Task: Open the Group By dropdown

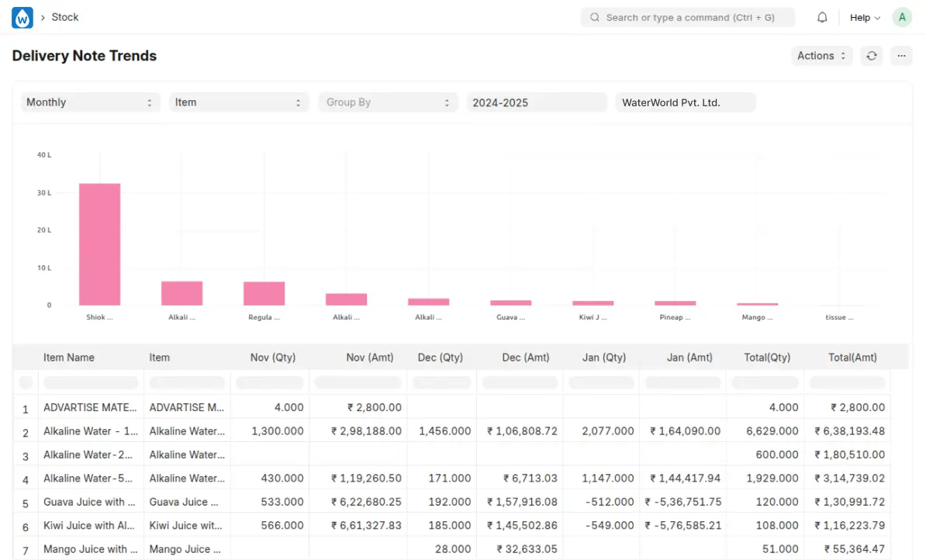Action: click(388, 102)
